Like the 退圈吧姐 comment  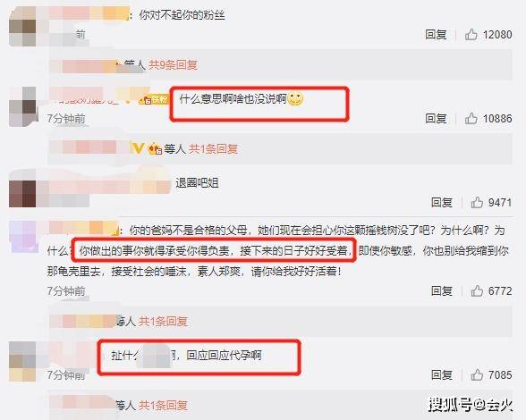coord(477,202)
